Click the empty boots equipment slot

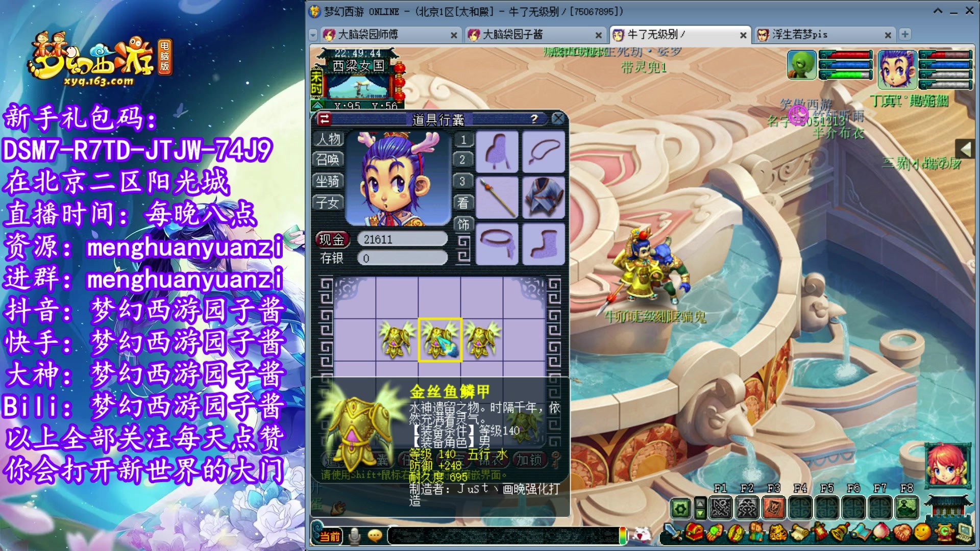click(544, 244)
